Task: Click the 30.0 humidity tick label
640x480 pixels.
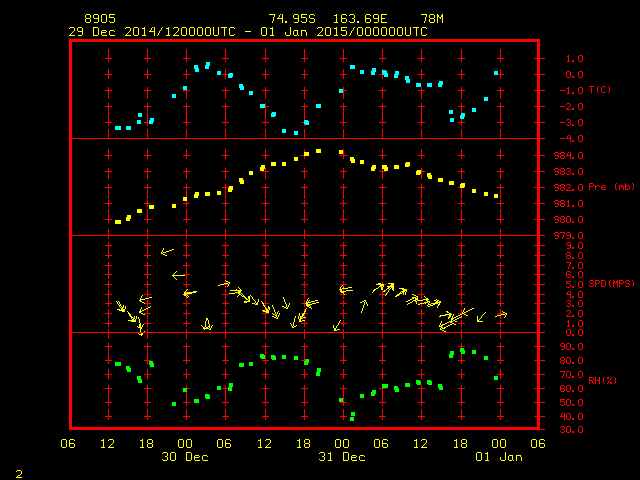Action: point(571,430)
